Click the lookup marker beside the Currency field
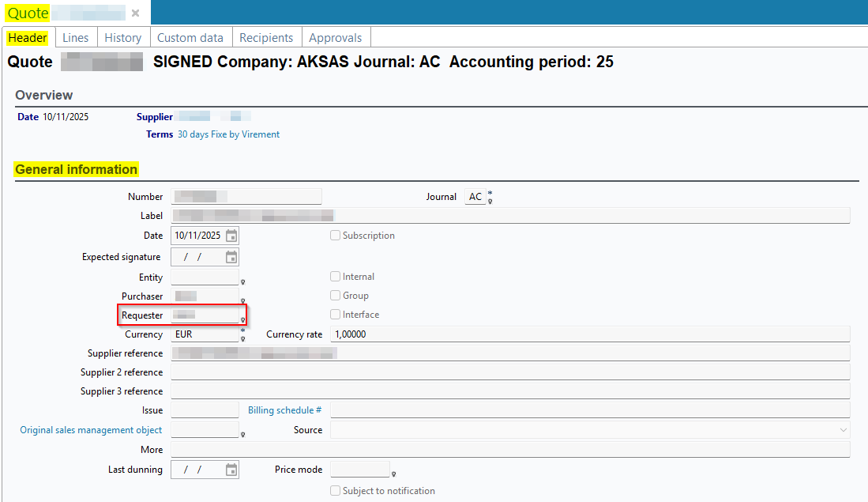868x502 pixels. click(x=243, y=338)
